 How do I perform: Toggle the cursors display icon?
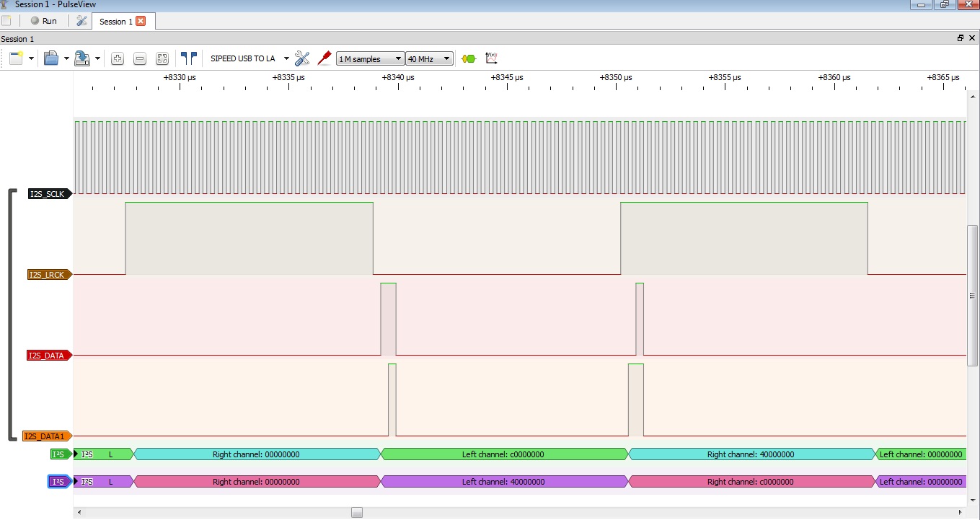pyautogui.click(x=189, y=58)
